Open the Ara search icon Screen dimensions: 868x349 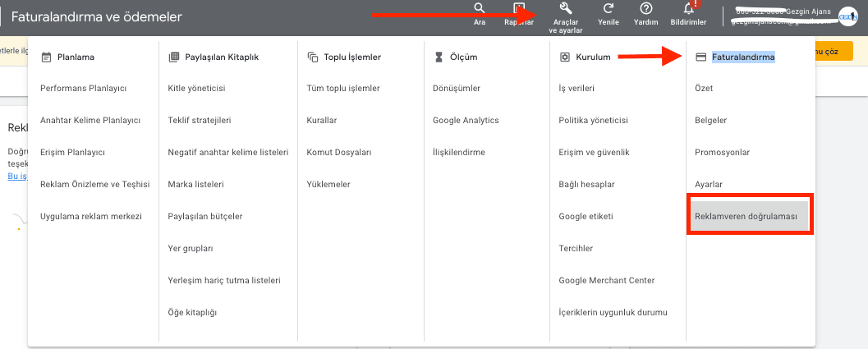click(x=480, y=8)
